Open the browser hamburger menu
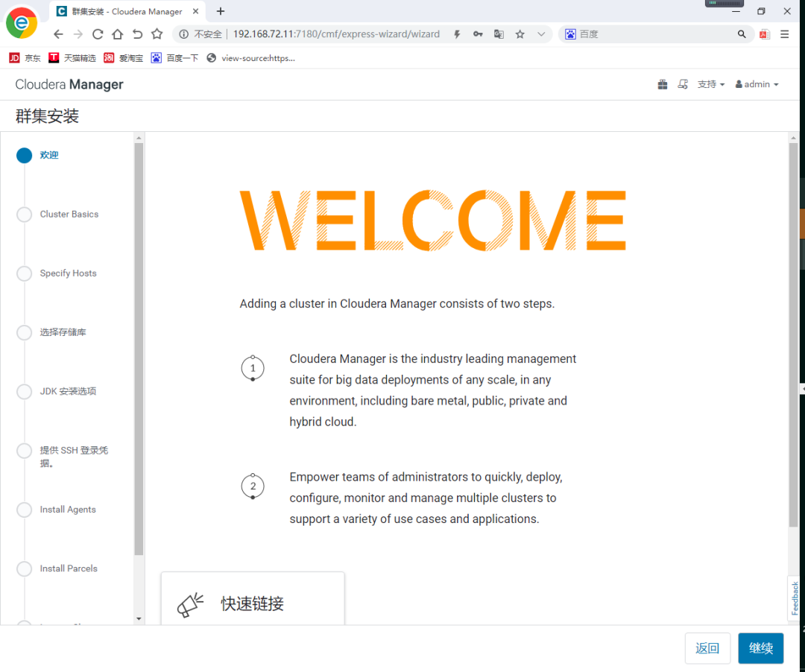This screenshot has width=805, height=672. 784,34
